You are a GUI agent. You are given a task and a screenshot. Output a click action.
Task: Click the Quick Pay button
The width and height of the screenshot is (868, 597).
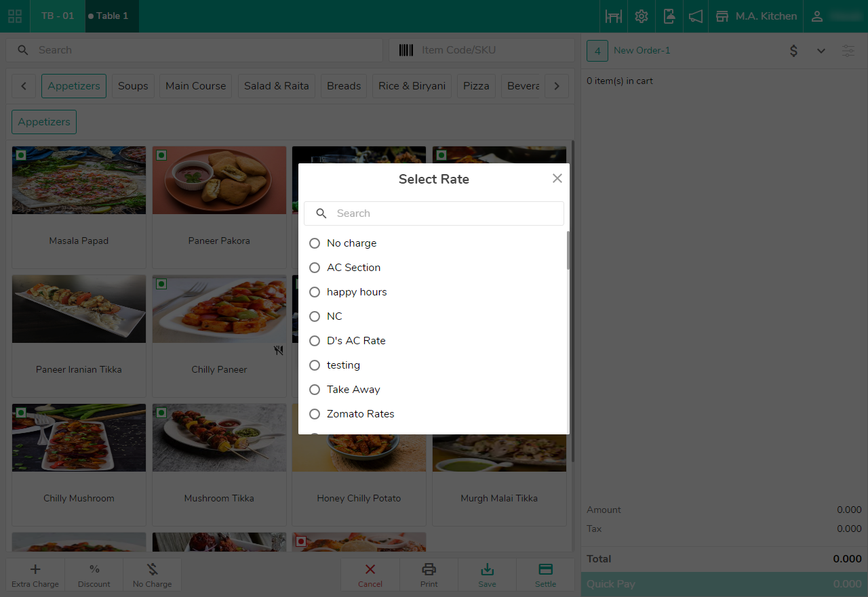(724, 584)
